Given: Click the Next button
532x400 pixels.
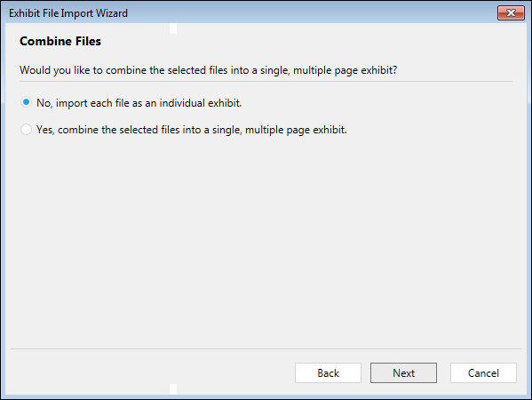Looking at the screenshot, I should click(x=403, y=372).
